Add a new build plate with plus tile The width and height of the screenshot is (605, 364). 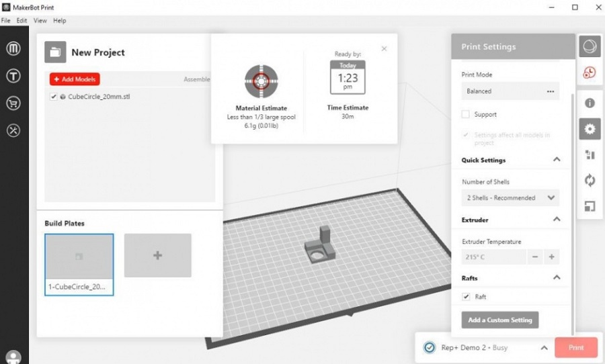click(x=157, y=255)
